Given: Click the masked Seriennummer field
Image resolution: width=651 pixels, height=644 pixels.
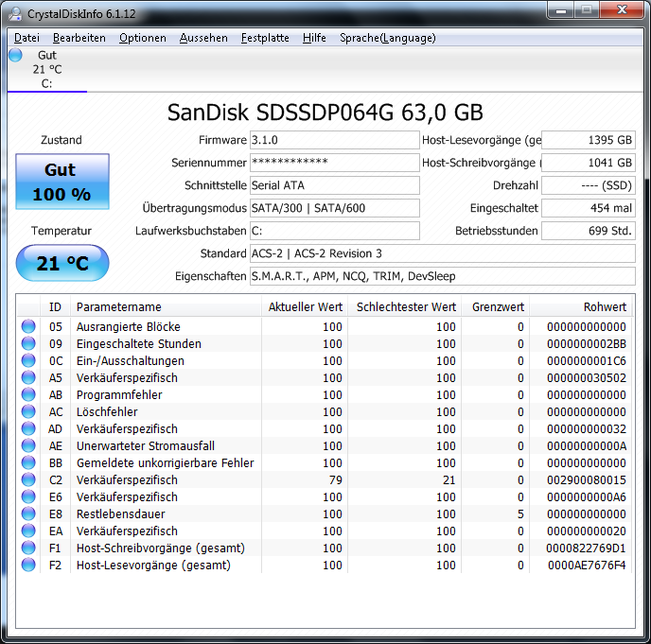Looking at the screenshot, I should 335,163.
